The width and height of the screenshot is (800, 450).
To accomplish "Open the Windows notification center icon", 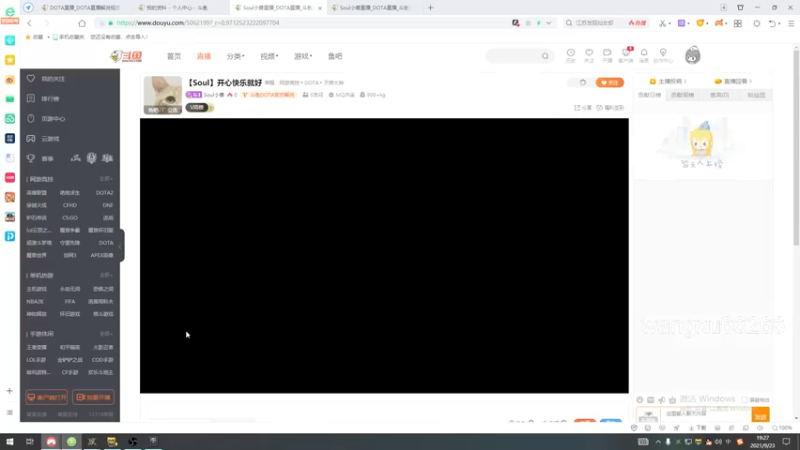I will point(786,442).
